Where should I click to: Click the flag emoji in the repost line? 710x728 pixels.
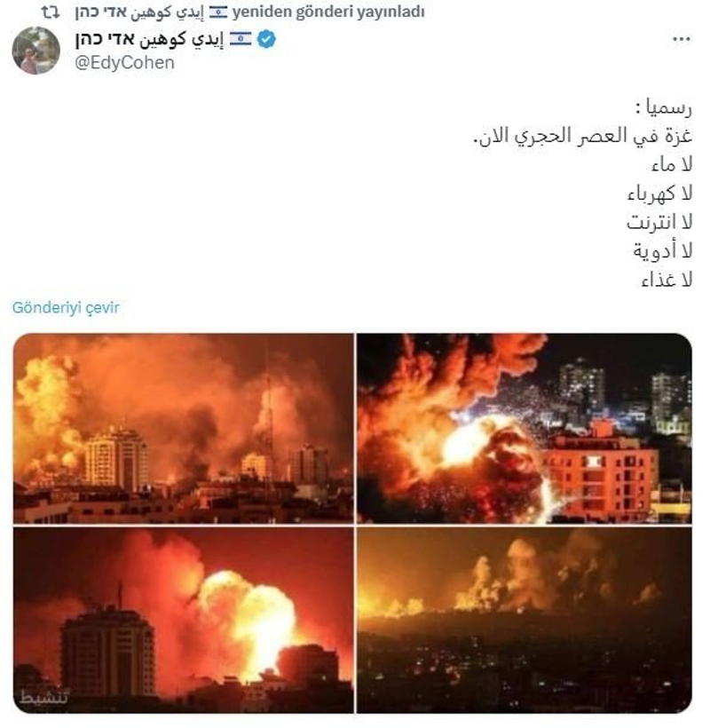[x=218, y=12]
